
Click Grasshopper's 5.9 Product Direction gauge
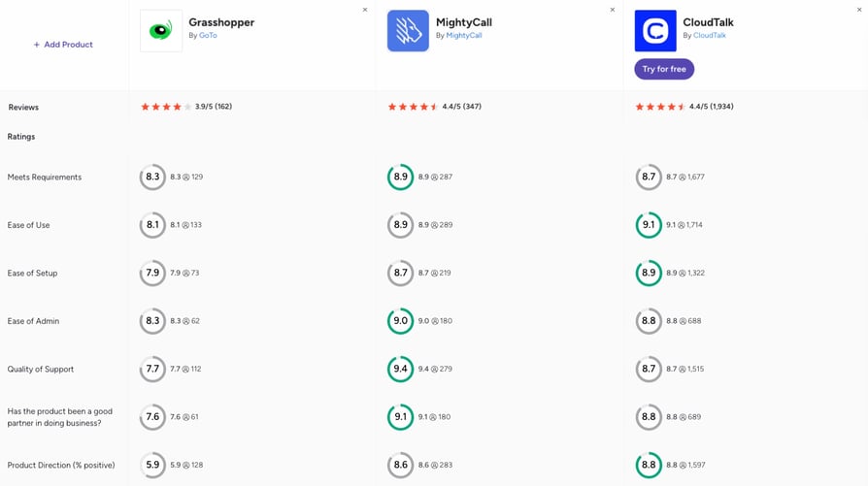click(152, 465)
